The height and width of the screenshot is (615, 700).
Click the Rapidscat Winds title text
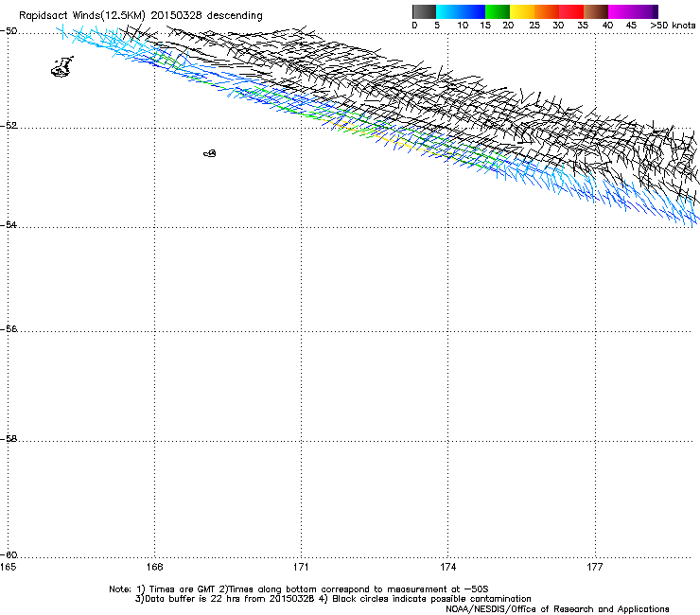coord(141,16)
